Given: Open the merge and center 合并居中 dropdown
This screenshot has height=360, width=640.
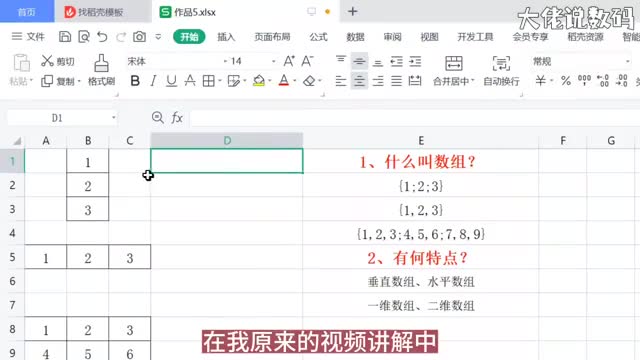Looking at the screenshot, I should tap(473, 81).
